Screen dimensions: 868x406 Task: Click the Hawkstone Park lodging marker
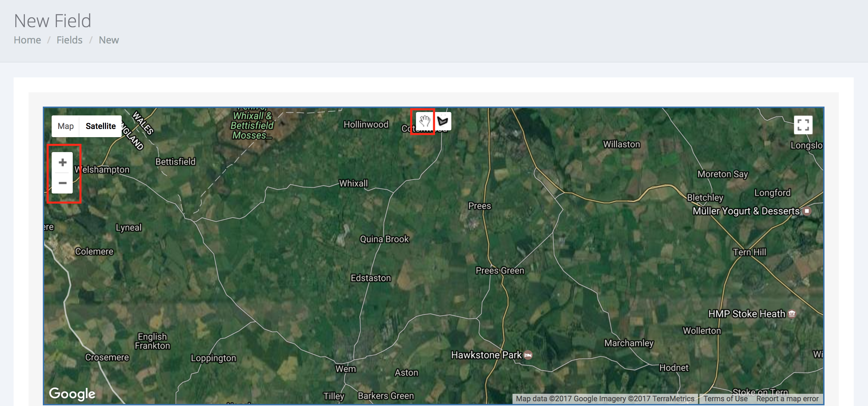coord(528,355)
